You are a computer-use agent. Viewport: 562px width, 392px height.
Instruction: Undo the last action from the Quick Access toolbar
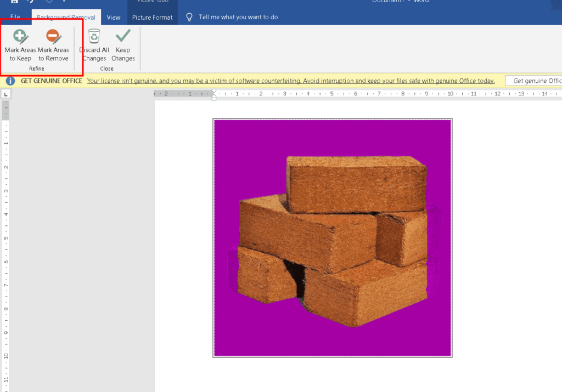32,2
